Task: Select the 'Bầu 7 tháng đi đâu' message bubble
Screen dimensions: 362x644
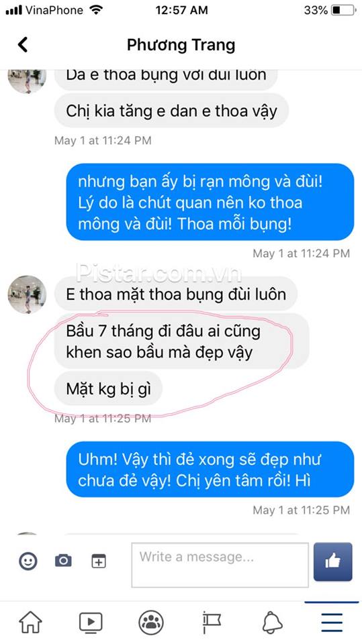Action: [x=181, y=341]
